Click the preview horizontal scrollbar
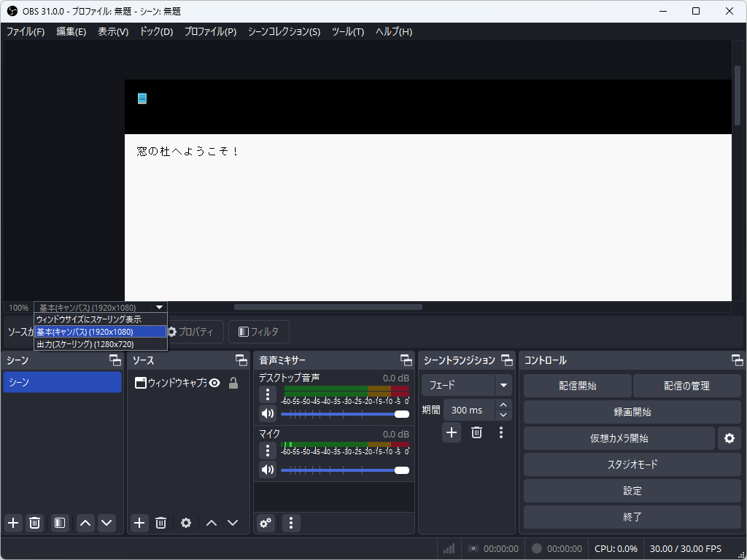The image size is (747, 560). pos(328,307)
